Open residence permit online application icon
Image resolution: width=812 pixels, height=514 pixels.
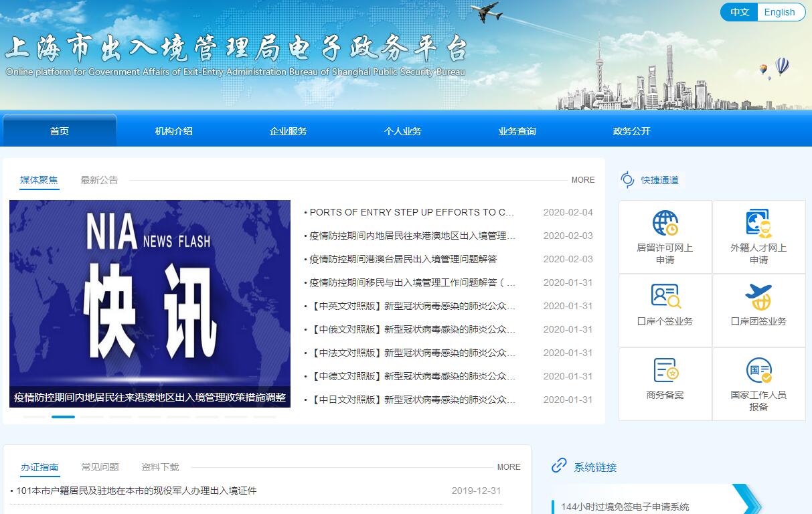coord(665,223)
